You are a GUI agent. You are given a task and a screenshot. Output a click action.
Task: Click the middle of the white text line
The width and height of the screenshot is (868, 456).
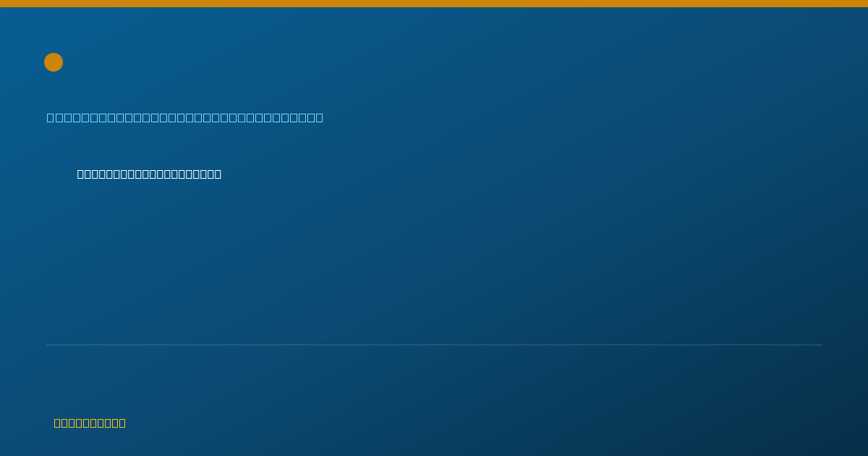point(149,174)
